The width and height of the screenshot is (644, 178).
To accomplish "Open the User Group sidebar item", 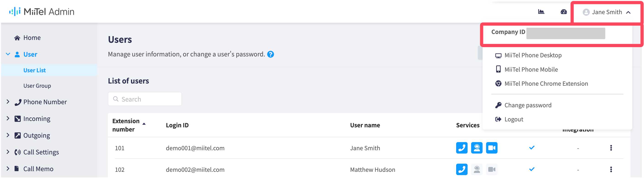I will 37,86.
